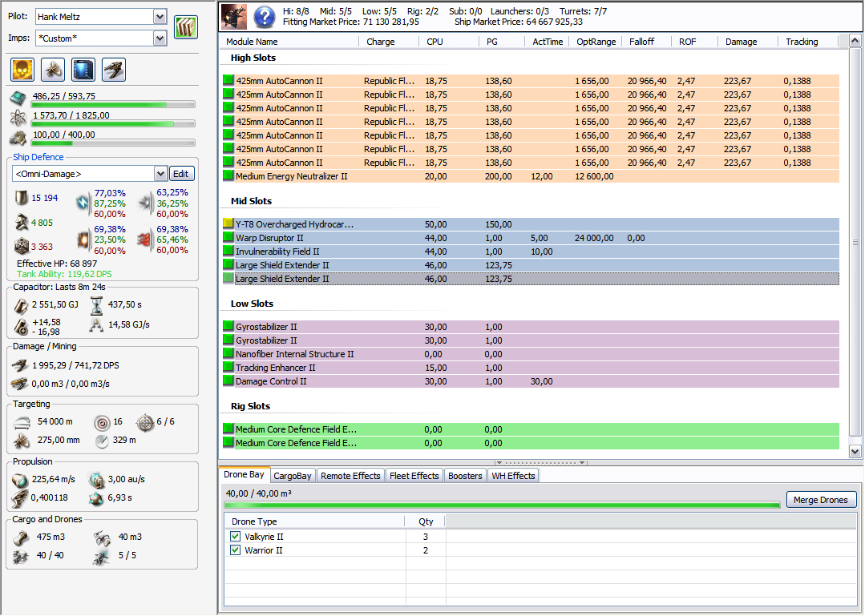Screen dimensions: 865x616
Task: Uncheck the Valkyrie II drone checkbox
Action: pos(235,537)
